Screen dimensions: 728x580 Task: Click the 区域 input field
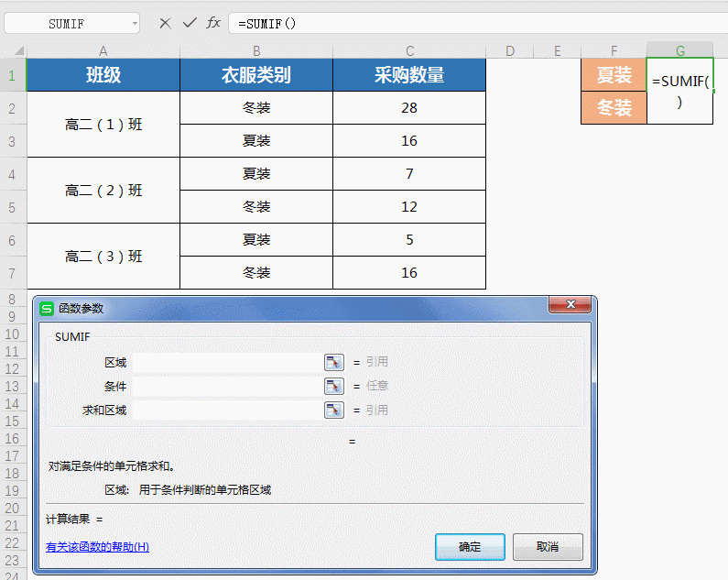tap(227, 362)
